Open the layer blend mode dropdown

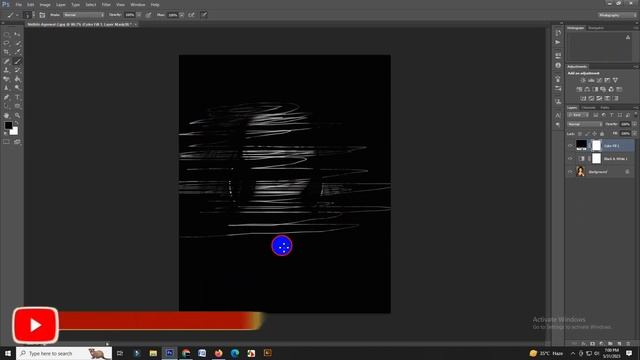pos(584,124)
